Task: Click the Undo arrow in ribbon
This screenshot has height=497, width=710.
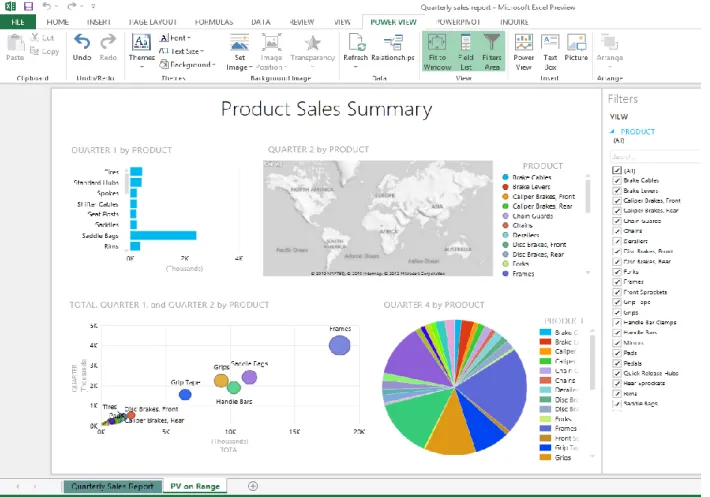Action: click(82, 42)
